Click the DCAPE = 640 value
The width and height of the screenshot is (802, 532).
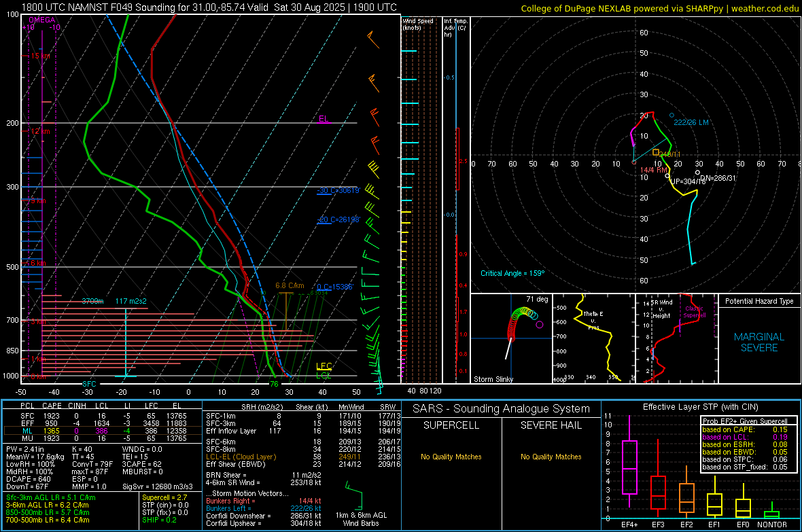point(28,479)
